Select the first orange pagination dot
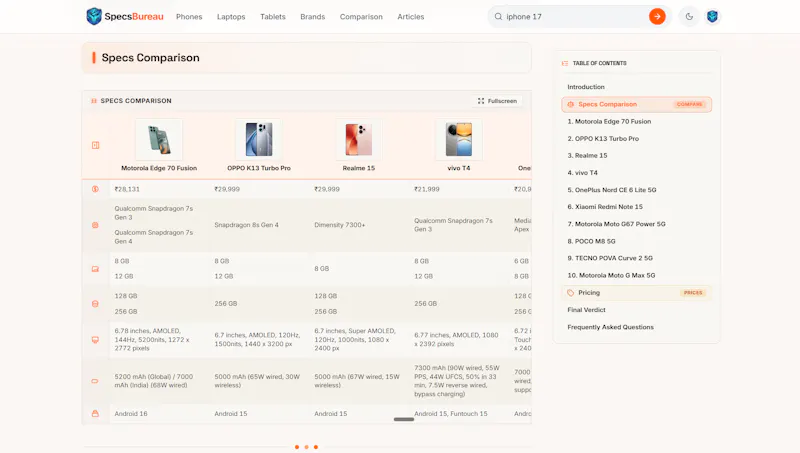This screenshot has width=800, height=453. (297, 447)
